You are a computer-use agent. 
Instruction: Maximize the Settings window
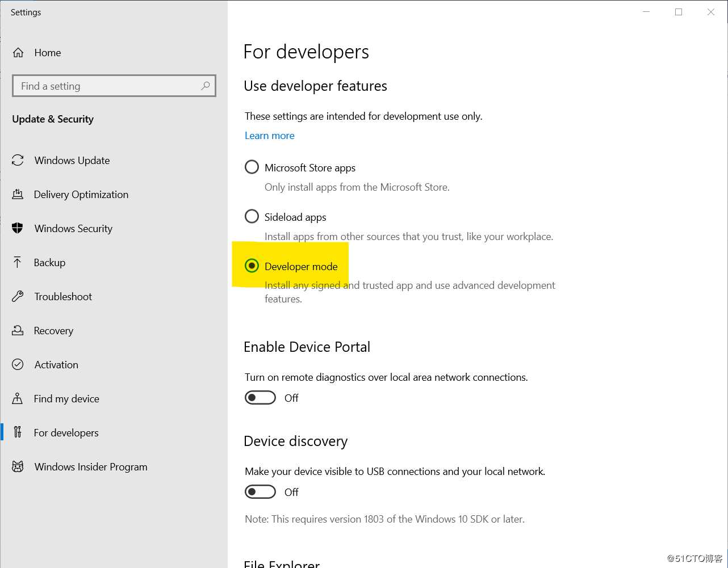click(679, 12)
